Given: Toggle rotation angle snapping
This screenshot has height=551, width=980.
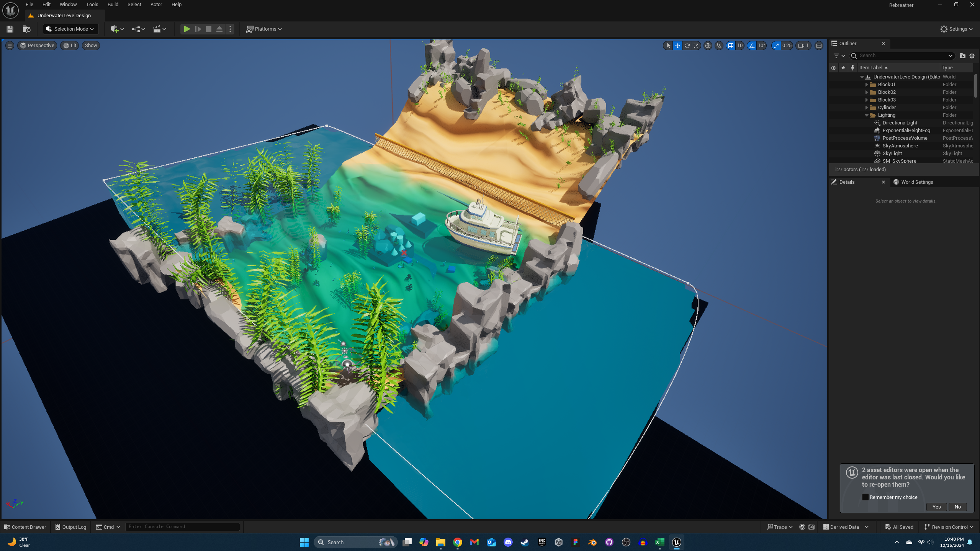Looking at the screenshot, I should [752, 46].
